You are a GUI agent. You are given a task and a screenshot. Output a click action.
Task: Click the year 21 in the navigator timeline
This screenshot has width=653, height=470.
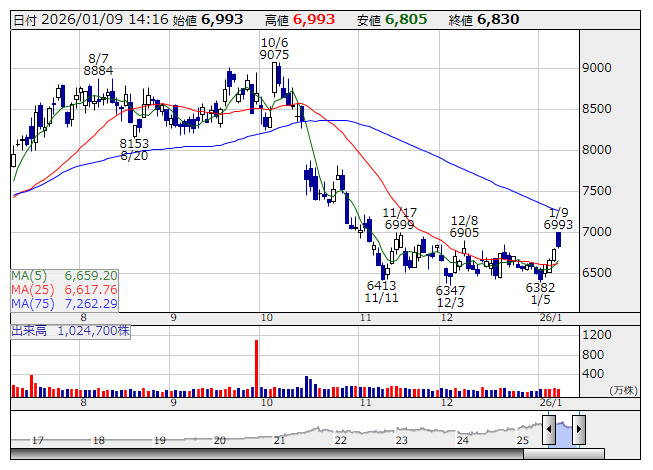point(281,440)
